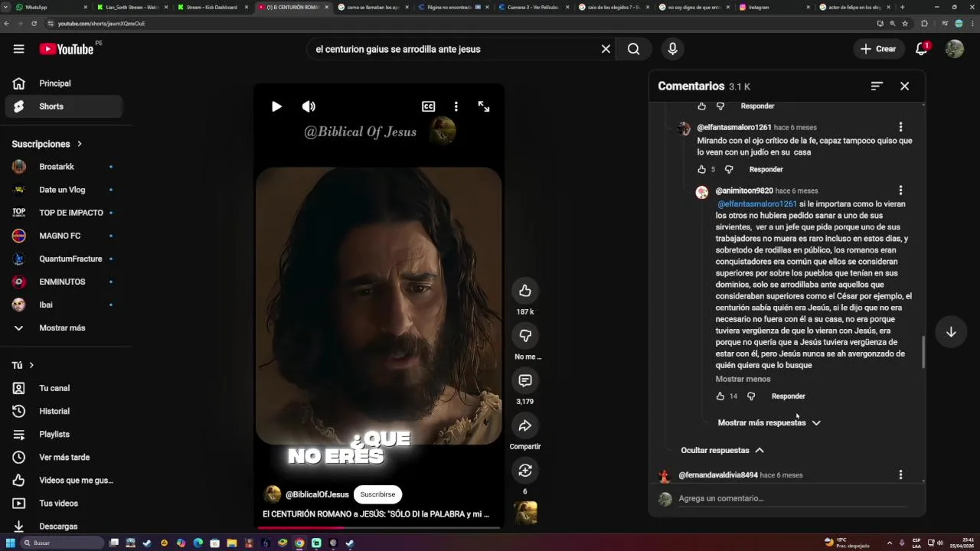
Task: Go to next Short arrow
Action: 951,332
